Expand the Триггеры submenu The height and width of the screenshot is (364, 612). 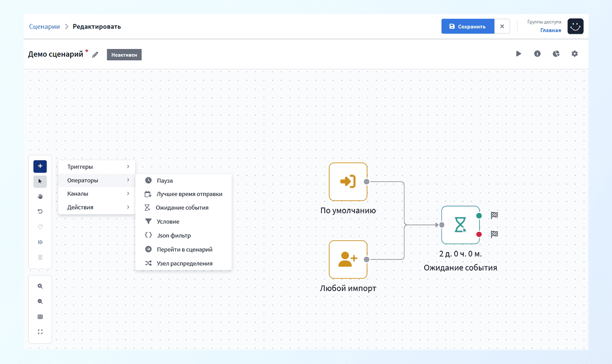(x=97, y=167)
